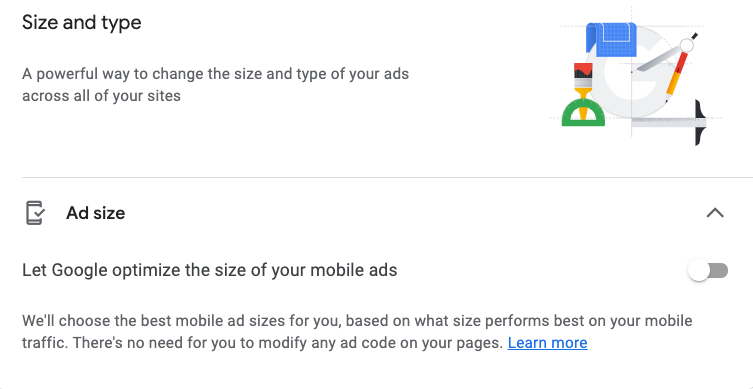753x389 pixels.
Task: Select the drawing compass illustration
Action: coord(668,55)
